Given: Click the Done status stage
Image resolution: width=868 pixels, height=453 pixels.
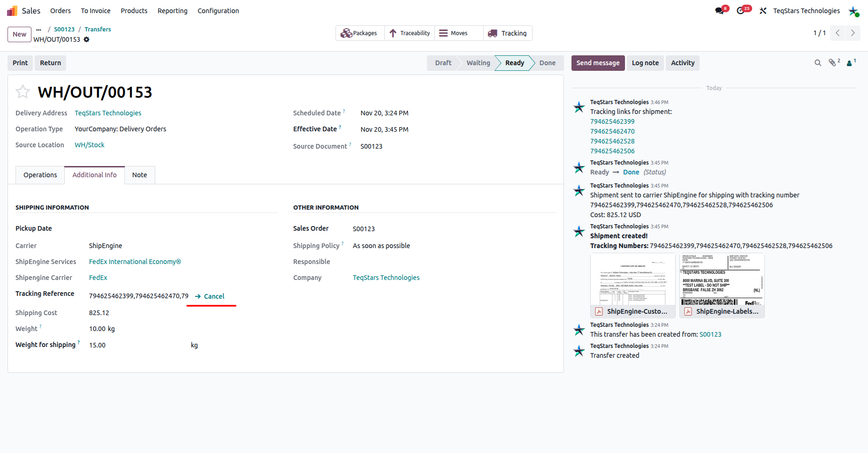Looking at the screenshot, I should pos(547,63).
